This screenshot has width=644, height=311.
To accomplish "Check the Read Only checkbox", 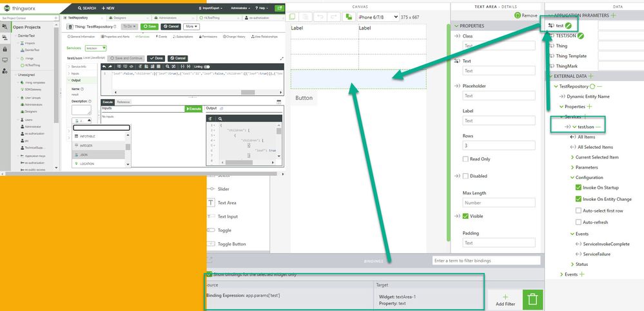I will [465, 159].
